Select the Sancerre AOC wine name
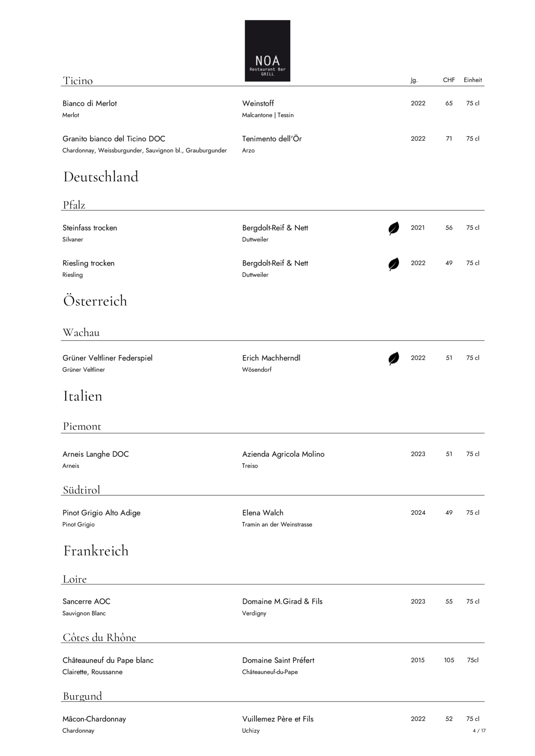This screenshot has height=756, width=535. click(86, 602)
